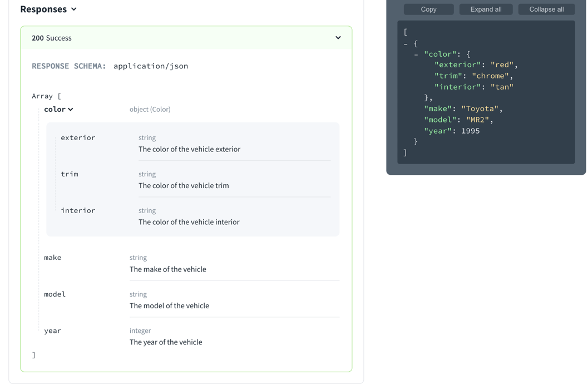Select the trim property name
The height and width of the screenshot is (389, 588).
click(x=70, y=174)
